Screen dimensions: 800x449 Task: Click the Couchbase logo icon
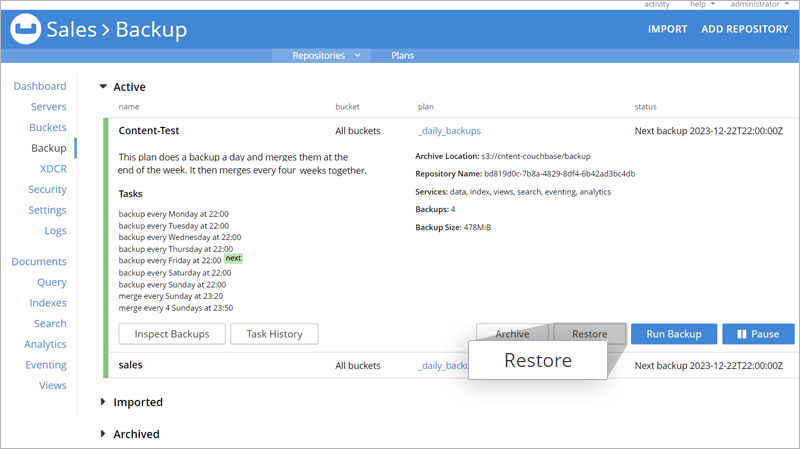[26, 29]
